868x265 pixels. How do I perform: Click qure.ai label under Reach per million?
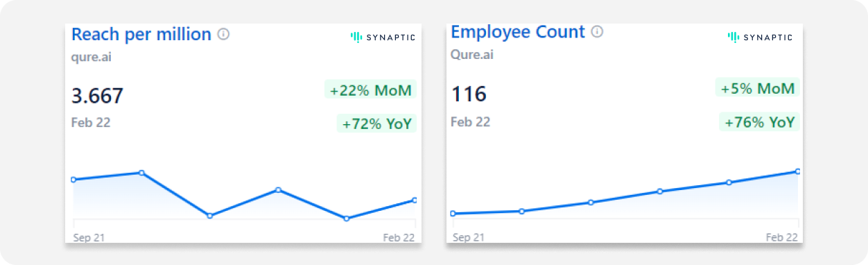(92, 58)
